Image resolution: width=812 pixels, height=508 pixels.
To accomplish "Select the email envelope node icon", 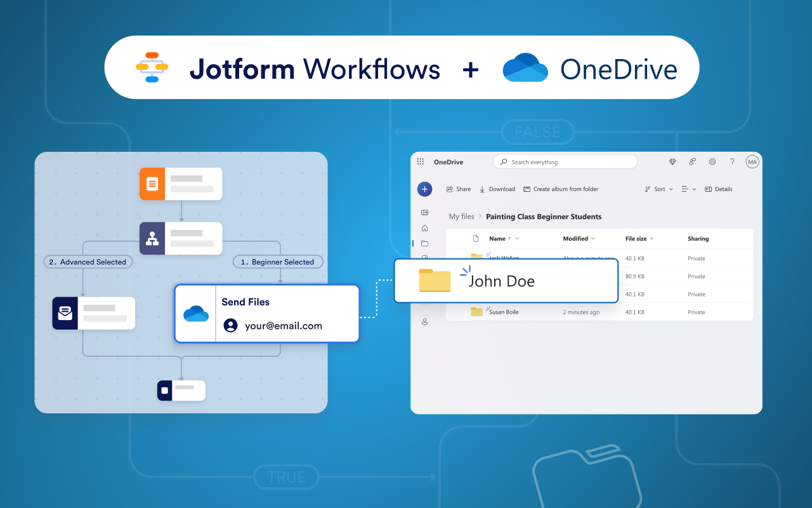I will click(x=65, y=313).
